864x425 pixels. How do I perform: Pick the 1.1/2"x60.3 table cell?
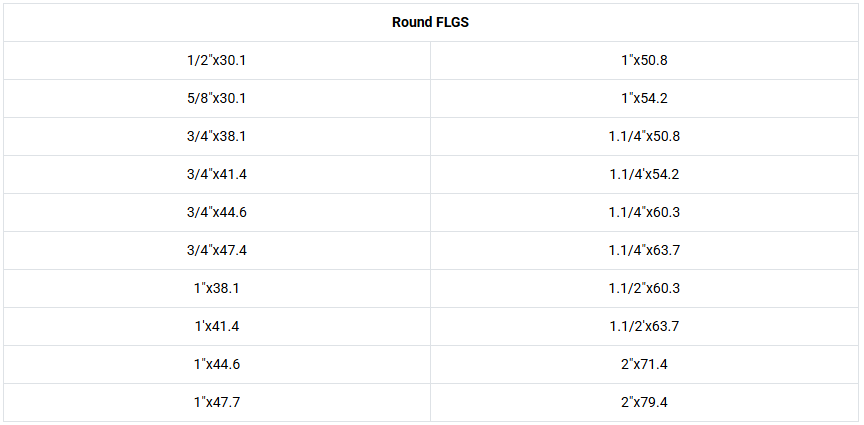click(644, 288)
